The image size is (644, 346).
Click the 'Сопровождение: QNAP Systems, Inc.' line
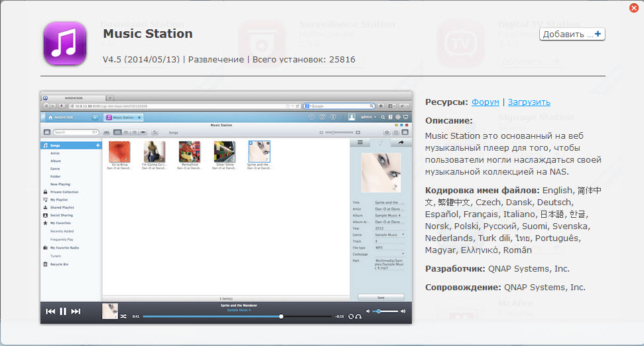[x=505, y=287]
